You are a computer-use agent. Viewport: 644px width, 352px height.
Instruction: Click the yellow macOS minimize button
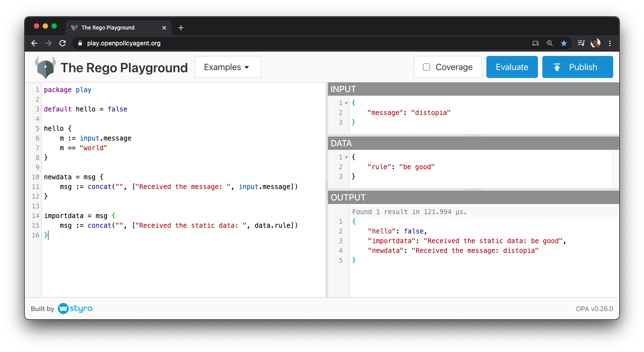(45, 26)
